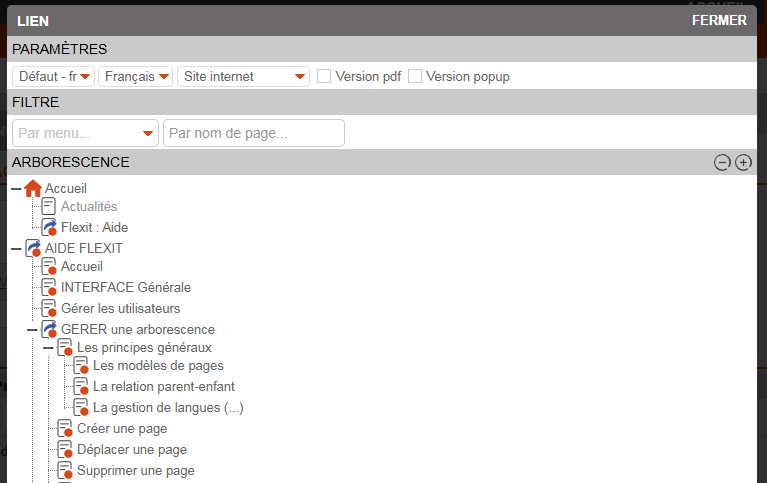The height and width of the screenshot is (483, 767).
Task: Click the page icon beside Les modèles de pages
Action: click(81, 366)
